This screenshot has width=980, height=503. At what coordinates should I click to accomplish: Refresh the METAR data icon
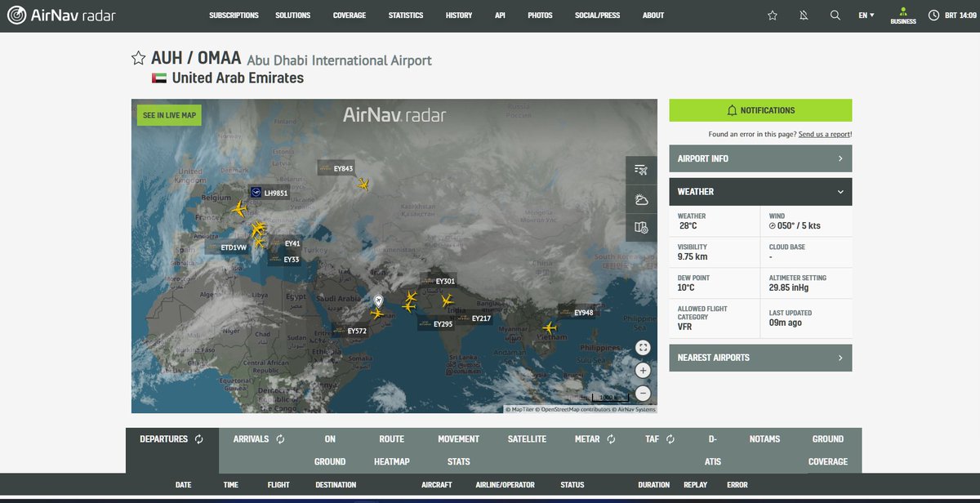(x=610, y=439)
